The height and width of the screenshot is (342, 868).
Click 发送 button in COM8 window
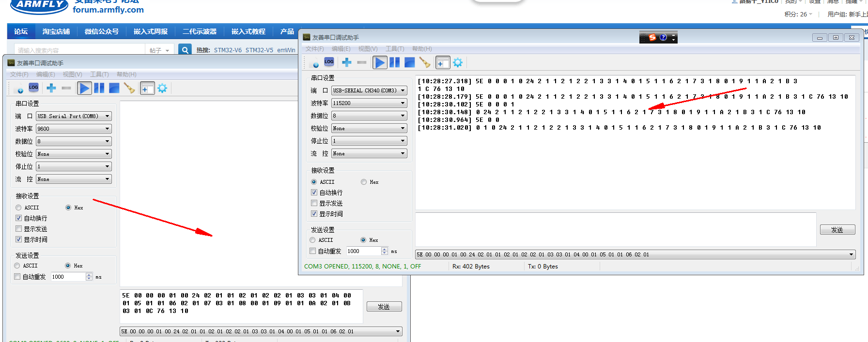click(384, 307)
